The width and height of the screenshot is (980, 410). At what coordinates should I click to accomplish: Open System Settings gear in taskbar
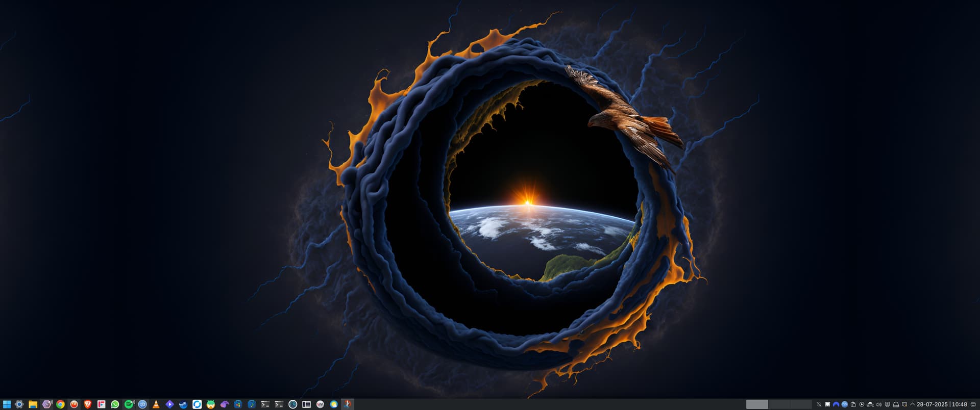point(19,404)
